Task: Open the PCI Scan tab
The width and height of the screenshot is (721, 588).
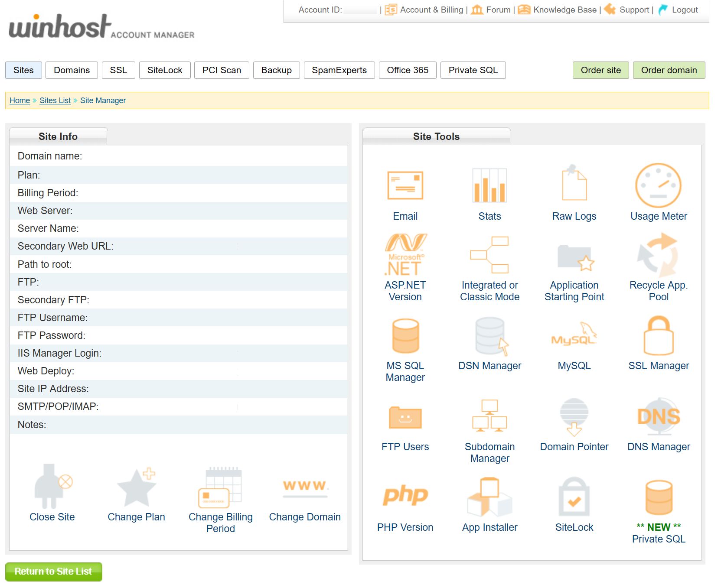Action: click(222, 70)
